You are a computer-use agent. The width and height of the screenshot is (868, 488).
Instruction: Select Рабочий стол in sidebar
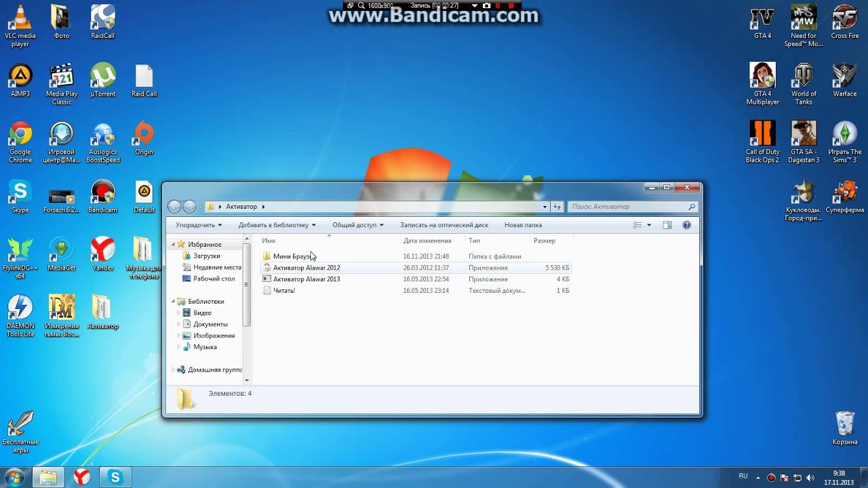pos(209,279)
